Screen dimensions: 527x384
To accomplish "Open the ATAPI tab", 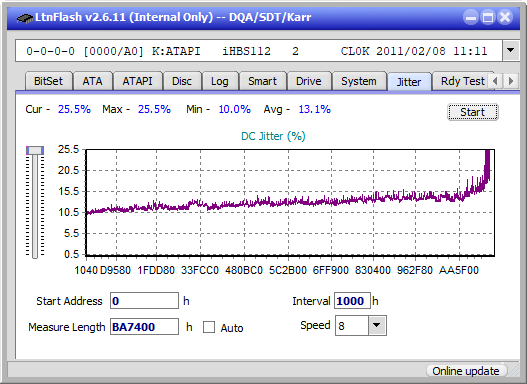I will point(137,81).
